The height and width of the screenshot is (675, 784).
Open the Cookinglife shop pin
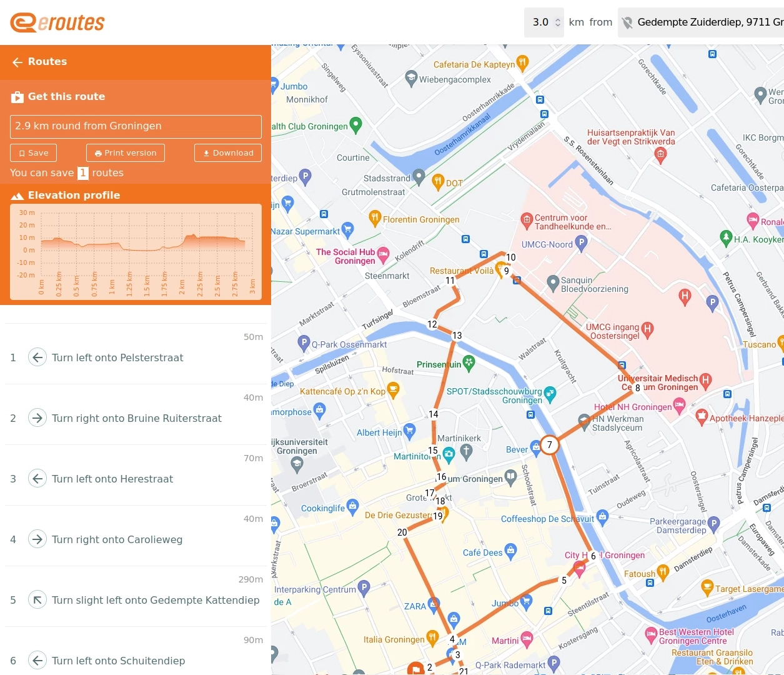click(352, 506)
